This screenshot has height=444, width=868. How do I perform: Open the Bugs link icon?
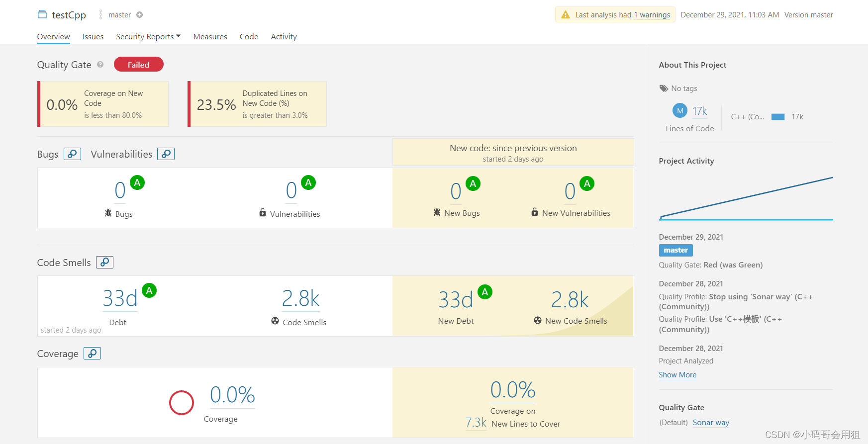pyautogui.click(x=72, y=154)
